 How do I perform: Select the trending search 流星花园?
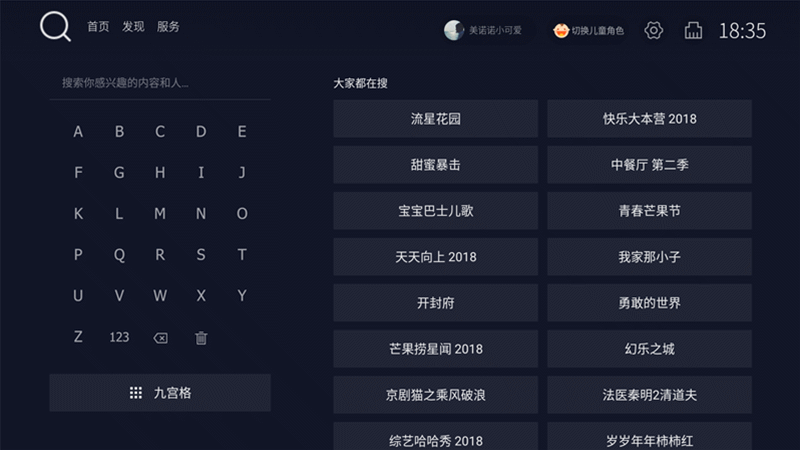point(436,119)
